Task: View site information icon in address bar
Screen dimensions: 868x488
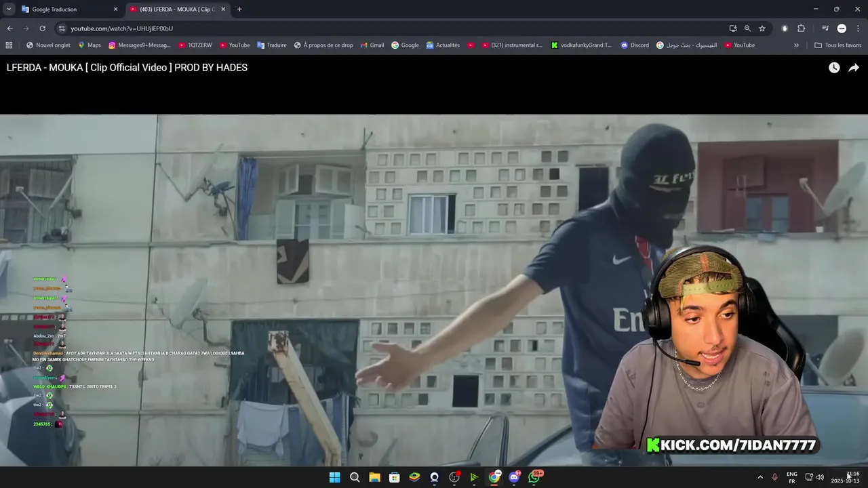Action: coord(62,28)
